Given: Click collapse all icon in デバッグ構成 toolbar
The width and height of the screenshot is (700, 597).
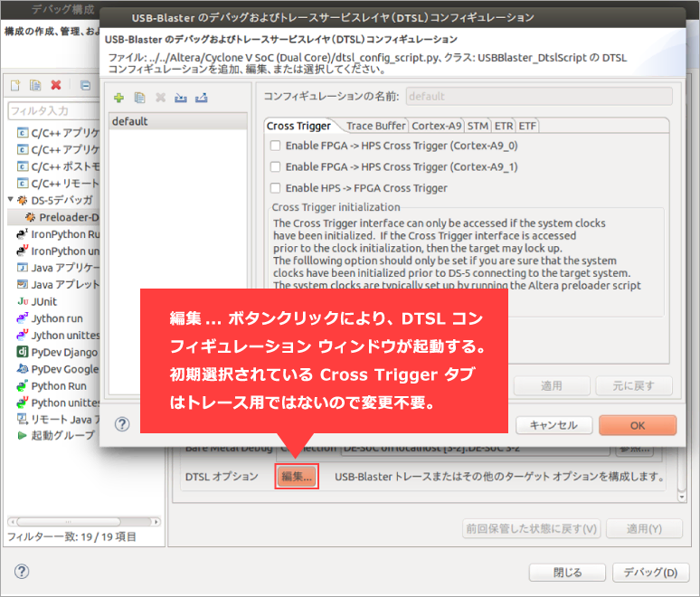Looking at the screenshot, I should point(85,85).
